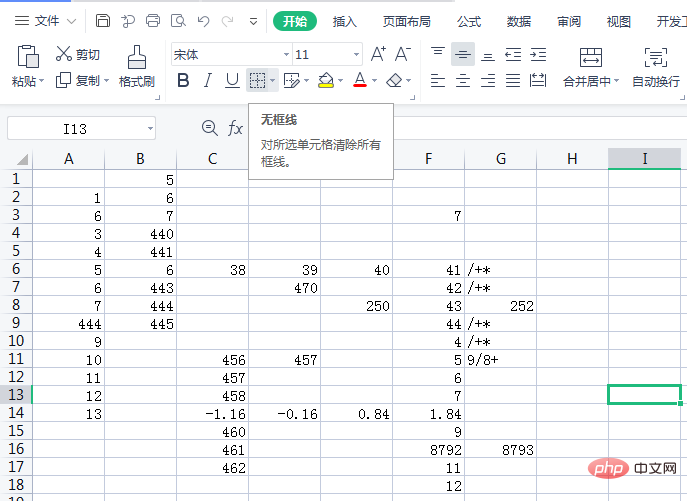This screenshot has width=687, height=501.
Task: Open the 插入 (Insert) tab
Action: coord(344,21)
